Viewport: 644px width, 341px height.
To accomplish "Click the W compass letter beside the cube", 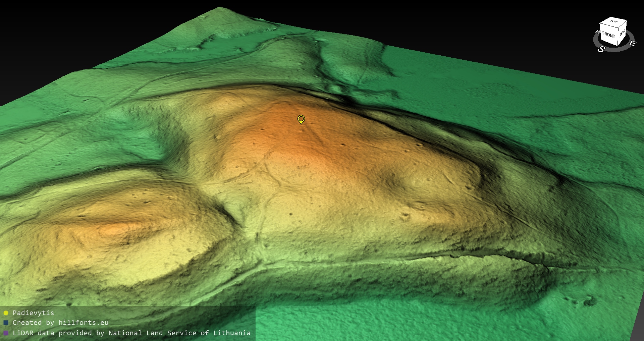I will tap(597, 32).
